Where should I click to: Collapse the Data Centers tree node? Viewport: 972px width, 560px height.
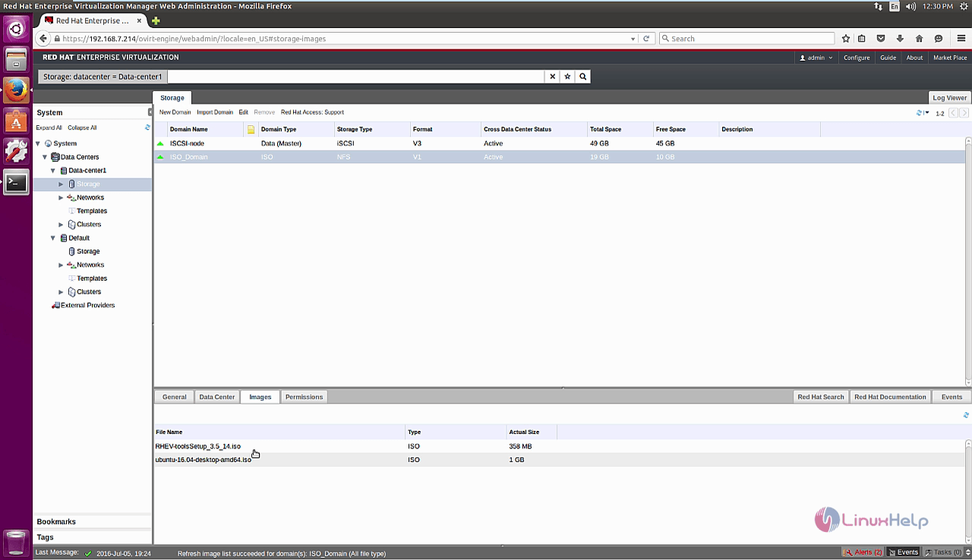pos(45,157)
